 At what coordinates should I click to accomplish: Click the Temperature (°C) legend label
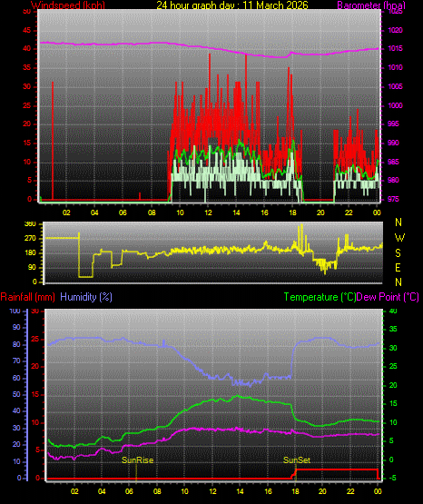pyautogui.click(x=320, y=297)
